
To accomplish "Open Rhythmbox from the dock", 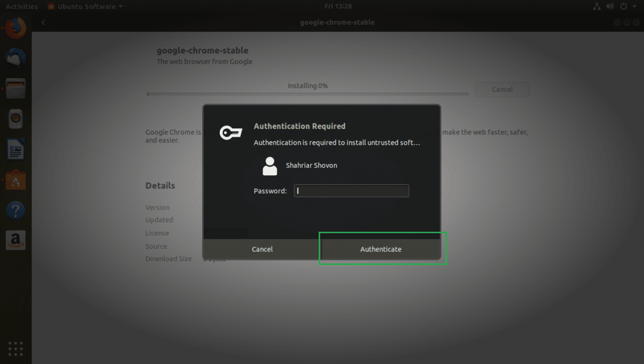I will (16, 119).
